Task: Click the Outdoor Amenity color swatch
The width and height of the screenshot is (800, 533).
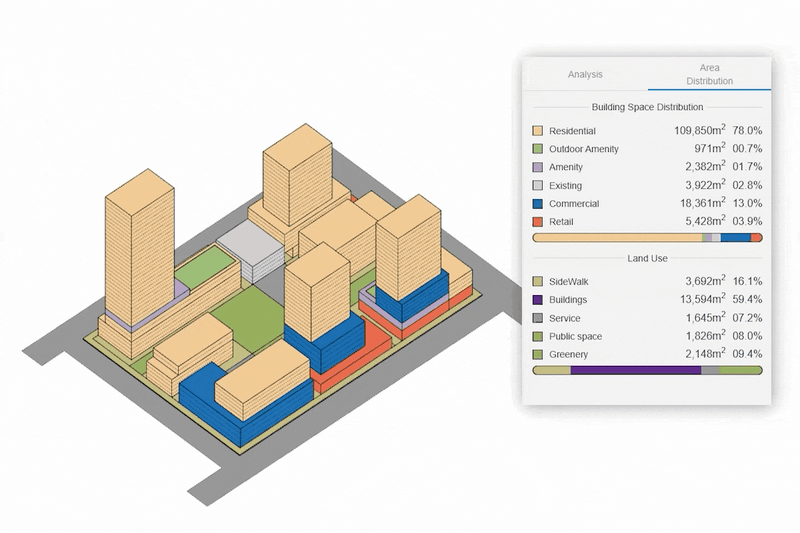Action: [x=537, y=149]
